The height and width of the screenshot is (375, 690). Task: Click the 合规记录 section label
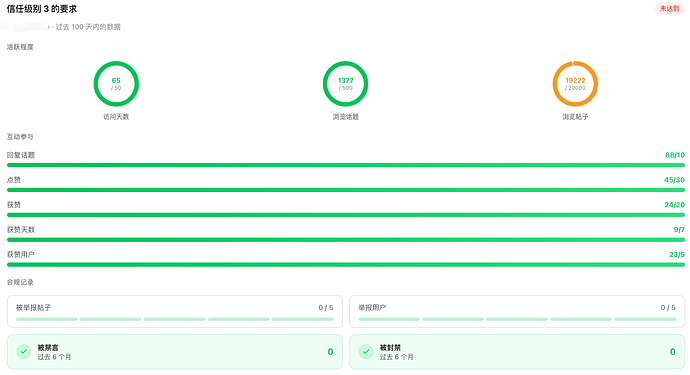tap(20, 282)
